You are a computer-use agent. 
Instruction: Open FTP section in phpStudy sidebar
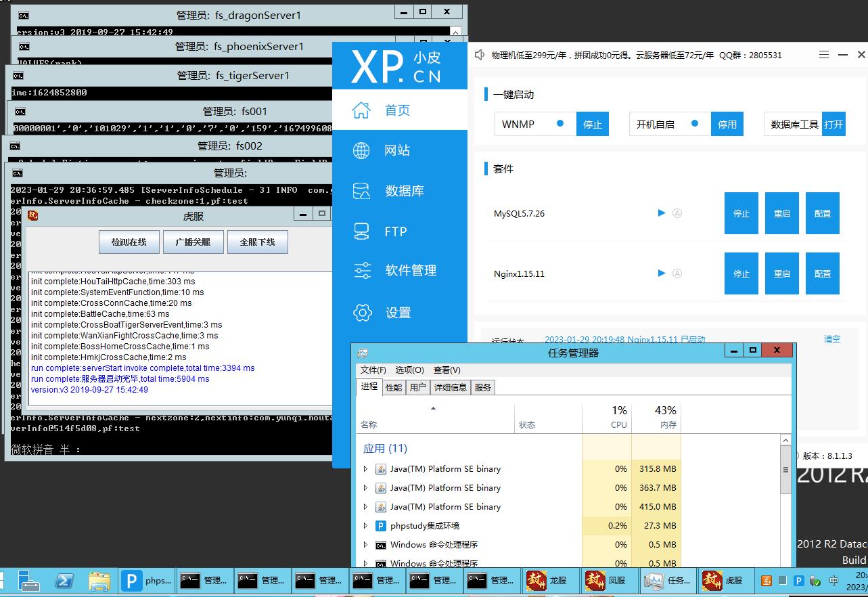pos(399,231)
